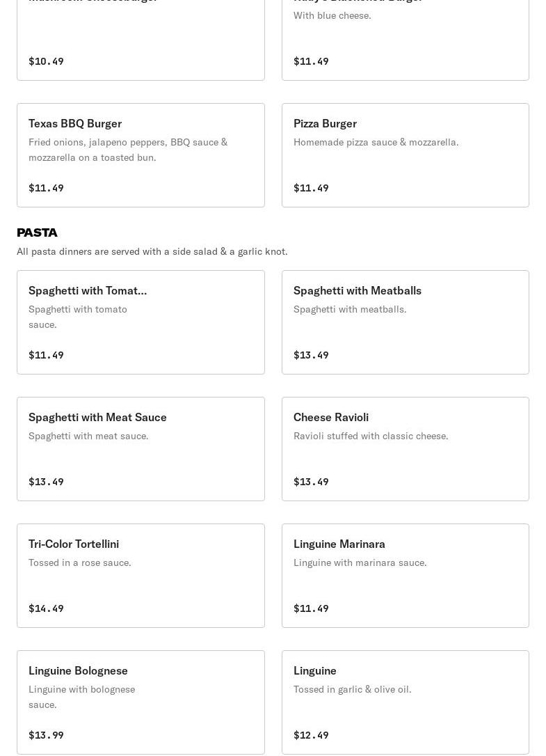
Task: Click the $13.99 Linguine Bolognese price
Action: (x=46, y=735)
